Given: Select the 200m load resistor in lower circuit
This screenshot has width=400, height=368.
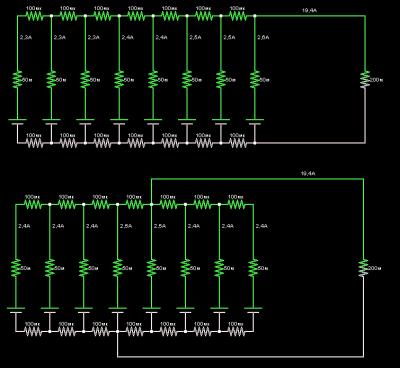Looking at the screenshot, I should [x=363, y=268].
